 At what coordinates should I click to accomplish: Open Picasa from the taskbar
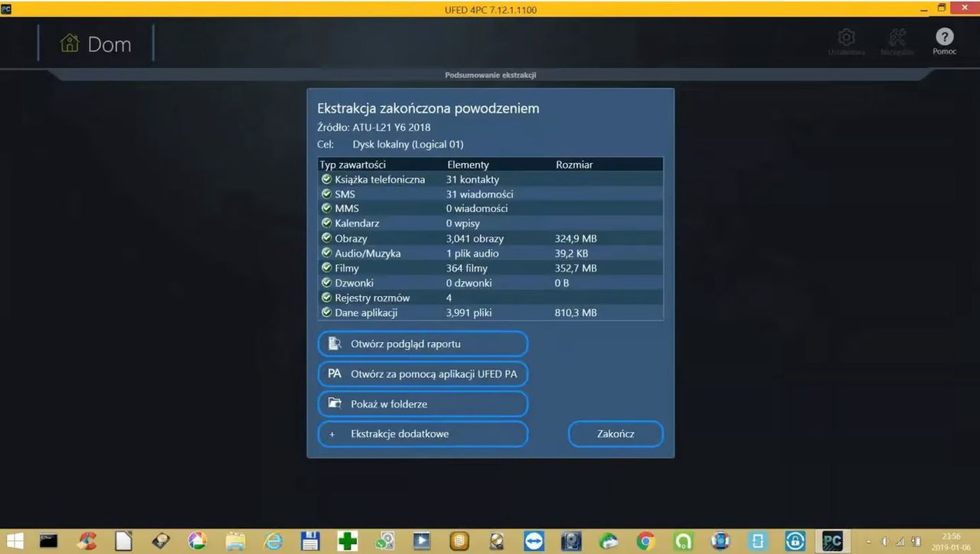click(198, 541)
